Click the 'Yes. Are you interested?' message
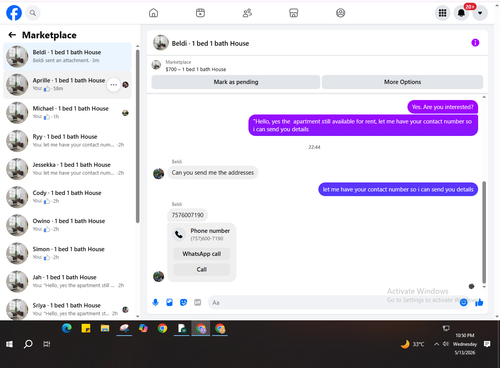 click(443, 107)
